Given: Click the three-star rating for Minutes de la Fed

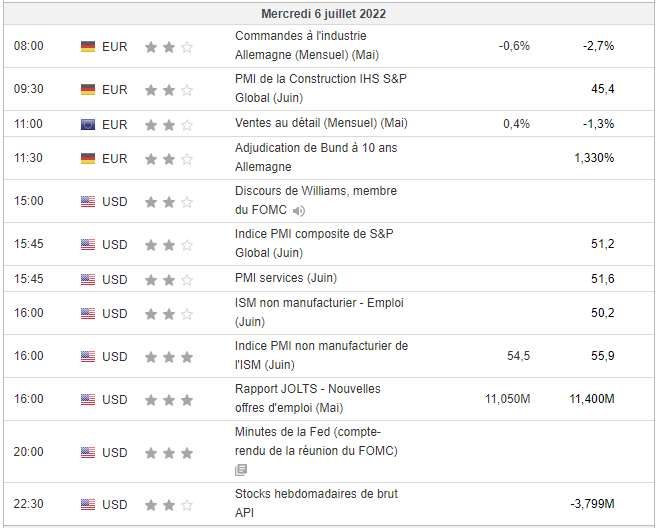Looking at the screenshot, I should pyautogui.click(x=168, y=453).
